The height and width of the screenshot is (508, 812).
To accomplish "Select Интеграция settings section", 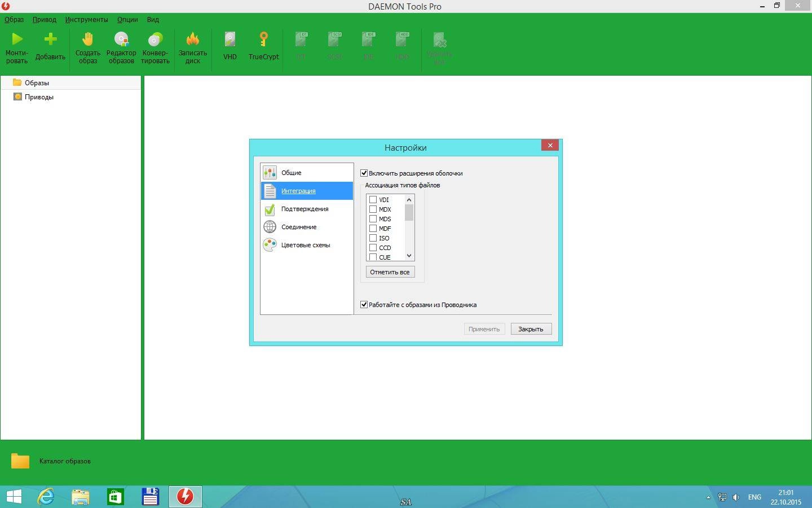I will (307, 191).
